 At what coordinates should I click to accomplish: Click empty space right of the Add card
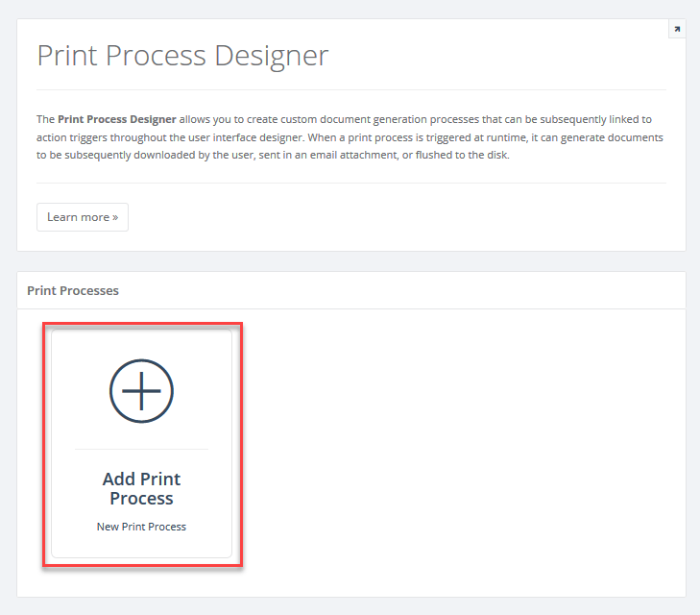click(461, 442)
